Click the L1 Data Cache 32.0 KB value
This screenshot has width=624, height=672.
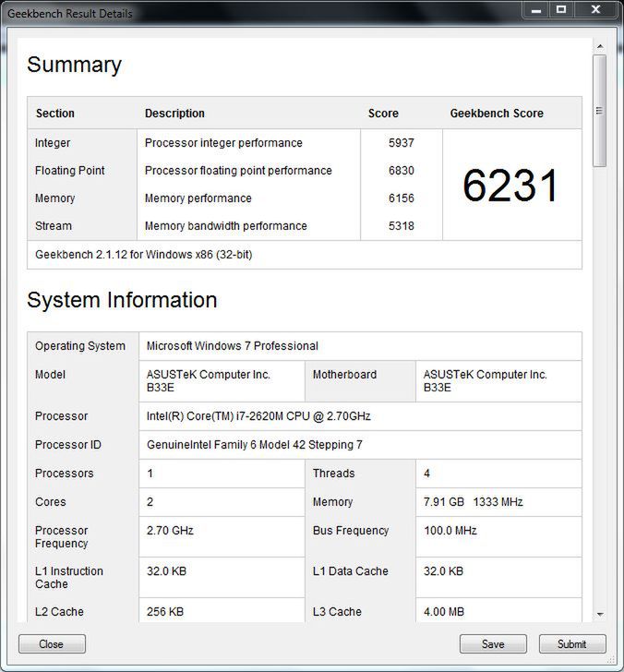(x=444, y=571)
